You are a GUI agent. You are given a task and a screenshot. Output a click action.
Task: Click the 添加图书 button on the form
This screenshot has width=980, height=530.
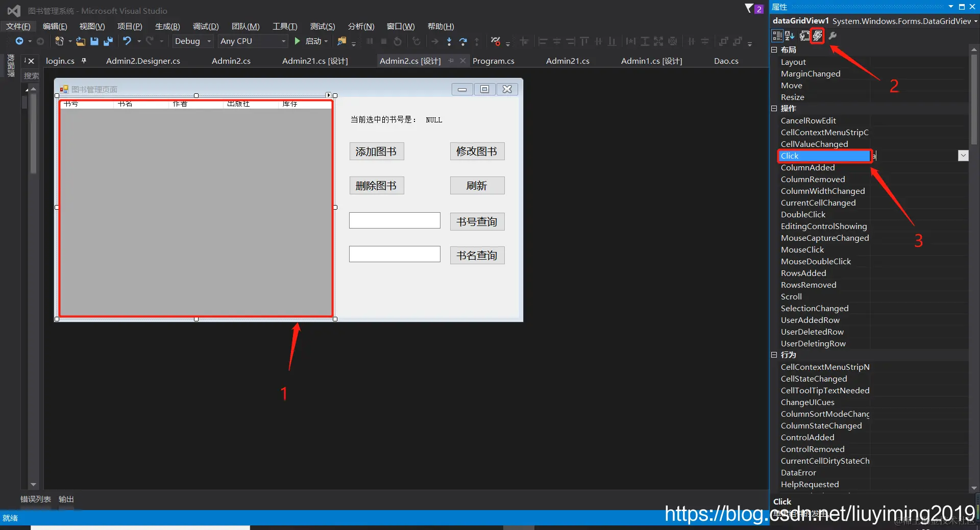[x=376, y=151]
